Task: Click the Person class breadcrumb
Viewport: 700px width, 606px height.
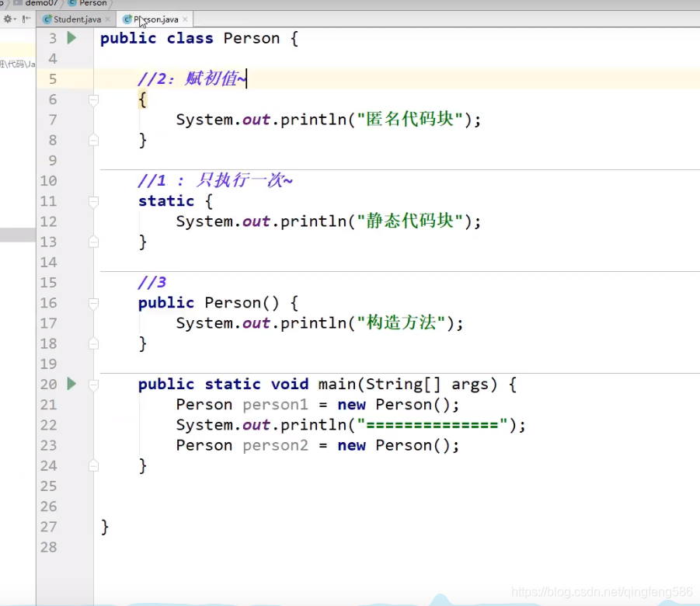Action: (88, 3)
